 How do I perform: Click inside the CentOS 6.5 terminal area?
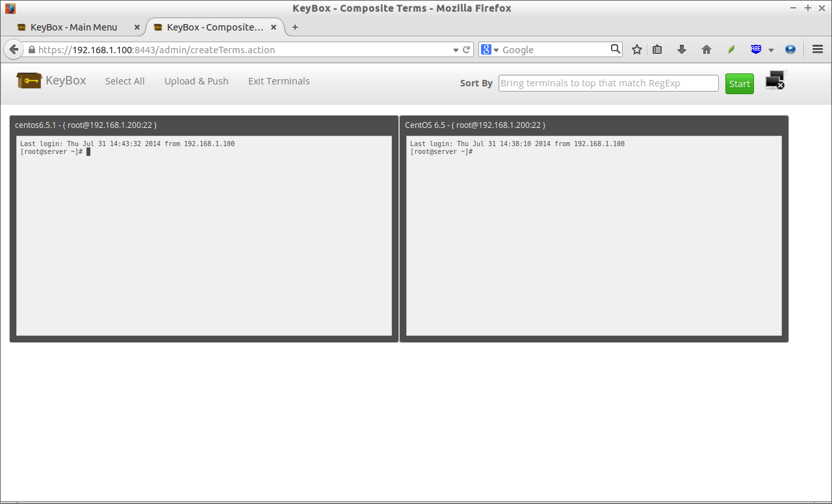[x=594, y=236]
